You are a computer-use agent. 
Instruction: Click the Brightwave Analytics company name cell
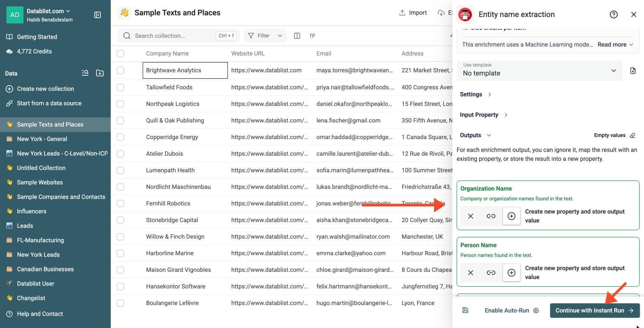coord(185,70)
